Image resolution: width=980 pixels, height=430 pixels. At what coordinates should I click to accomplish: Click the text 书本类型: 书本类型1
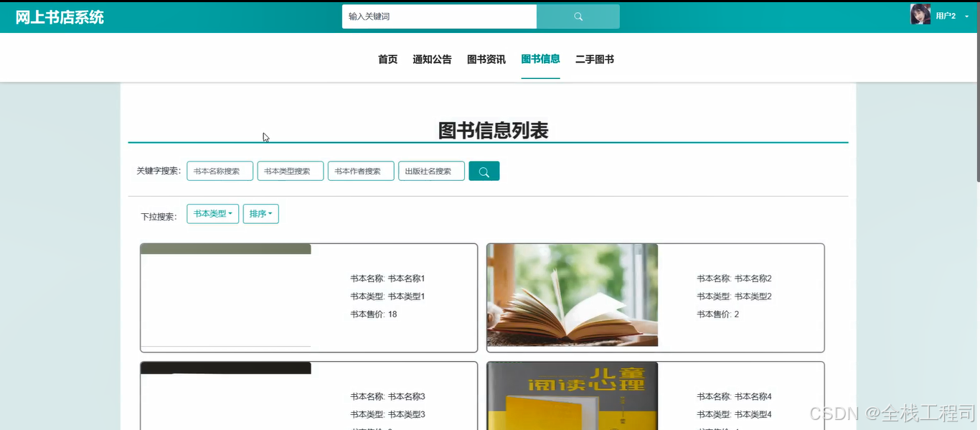[387, 296]
